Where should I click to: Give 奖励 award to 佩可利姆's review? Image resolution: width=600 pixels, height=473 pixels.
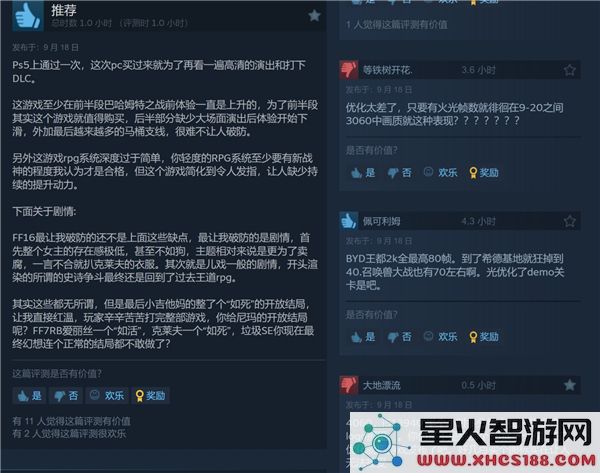pyautogui.click(x=484, y=337)
